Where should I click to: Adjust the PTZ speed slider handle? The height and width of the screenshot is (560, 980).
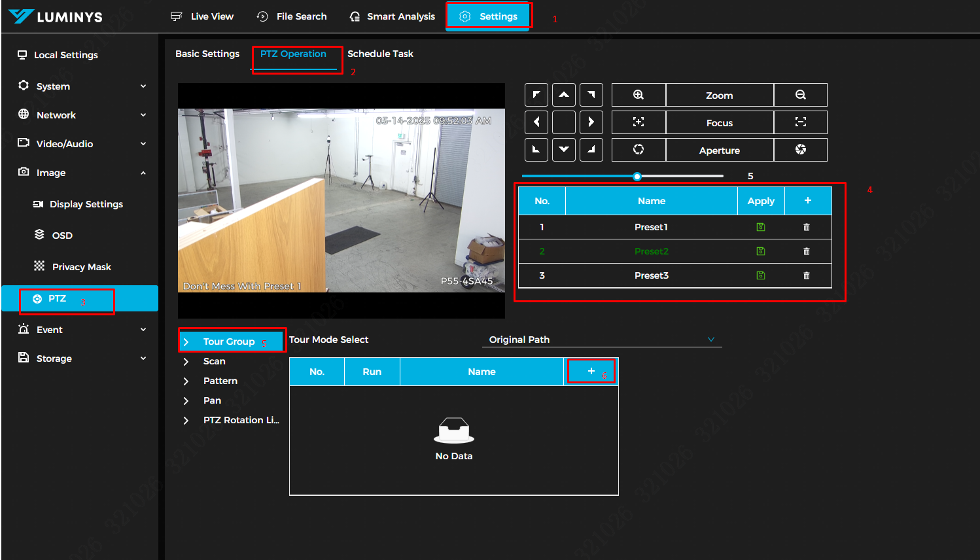coord(637,176)
